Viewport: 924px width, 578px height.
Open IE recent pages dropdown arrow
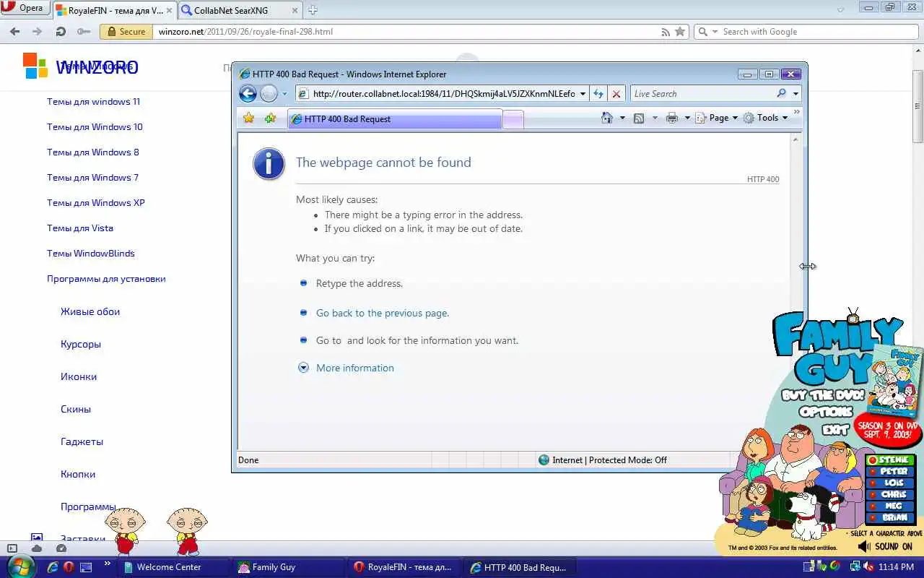pos(284,94)
